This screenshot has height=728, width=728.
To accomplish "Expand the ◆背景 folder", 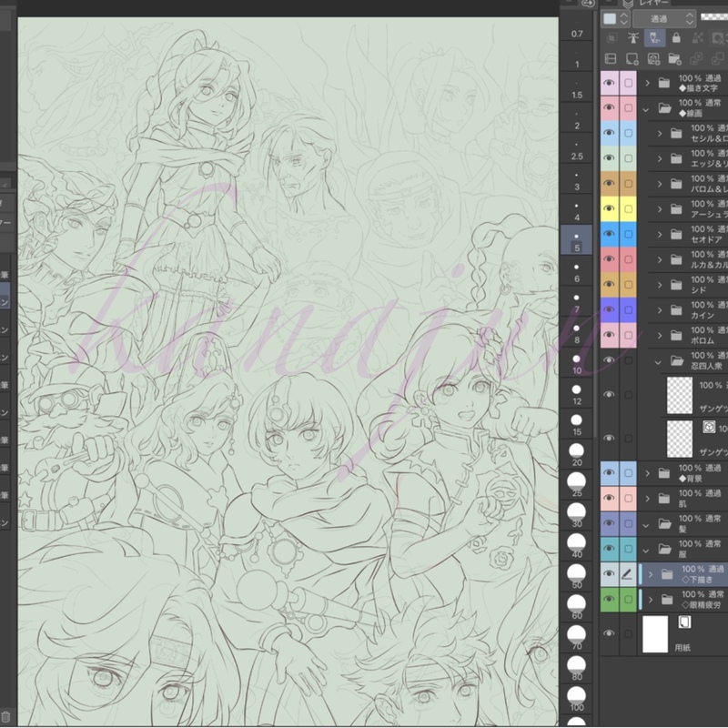I will (x=647, y=473).
